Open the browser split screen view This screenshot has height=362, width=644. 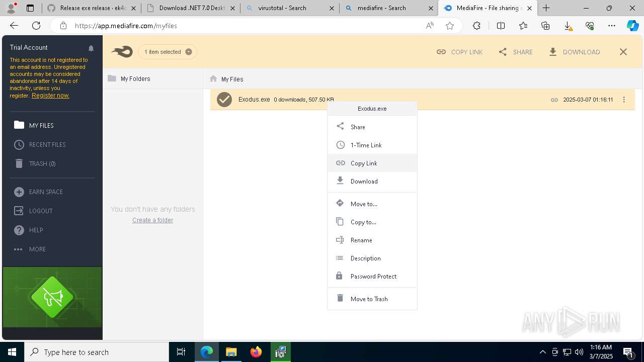click(x=501, y=26)
